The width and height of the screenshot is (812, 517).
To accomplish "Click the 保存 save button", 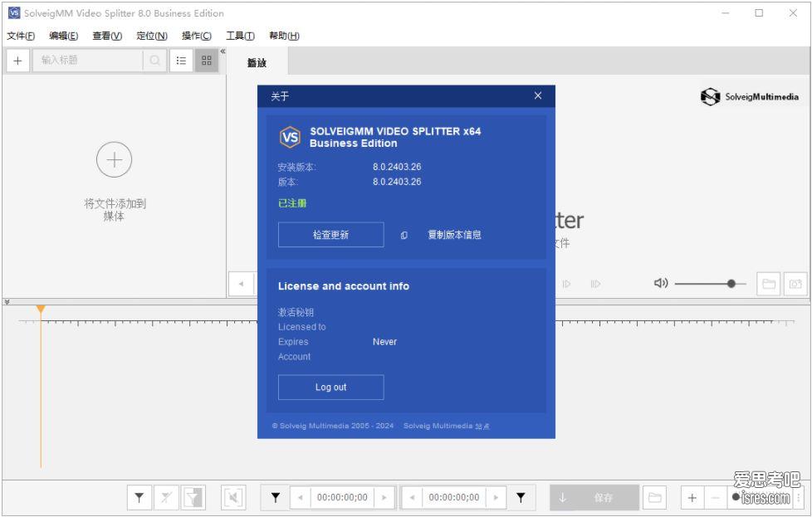I will (x=594, y=497).
